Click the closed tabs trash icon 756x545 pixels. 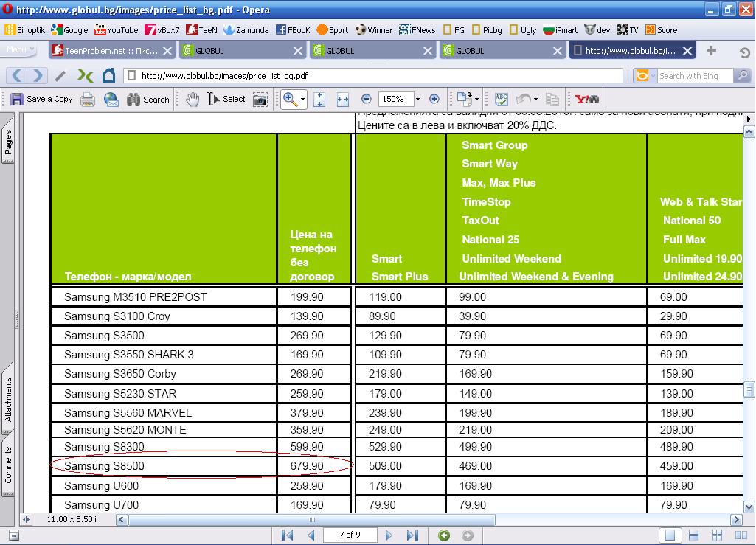[745, 52]
